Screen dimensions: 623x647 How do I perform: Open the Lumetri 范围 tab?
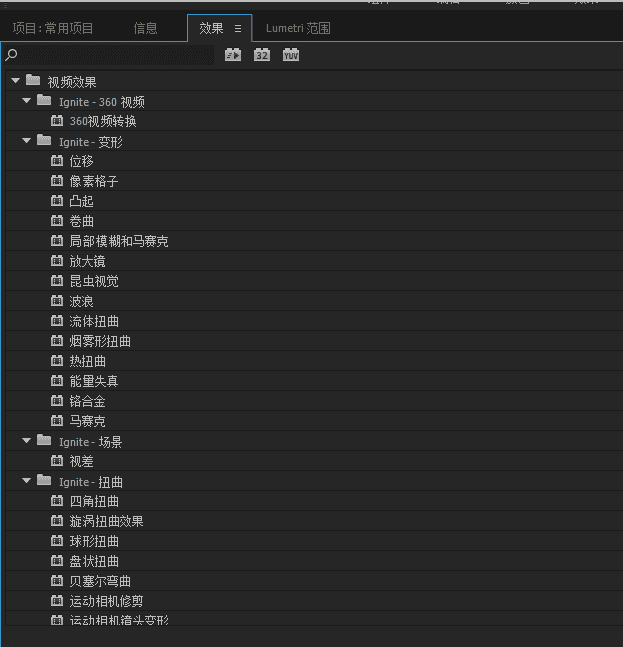tap(298, 28)
